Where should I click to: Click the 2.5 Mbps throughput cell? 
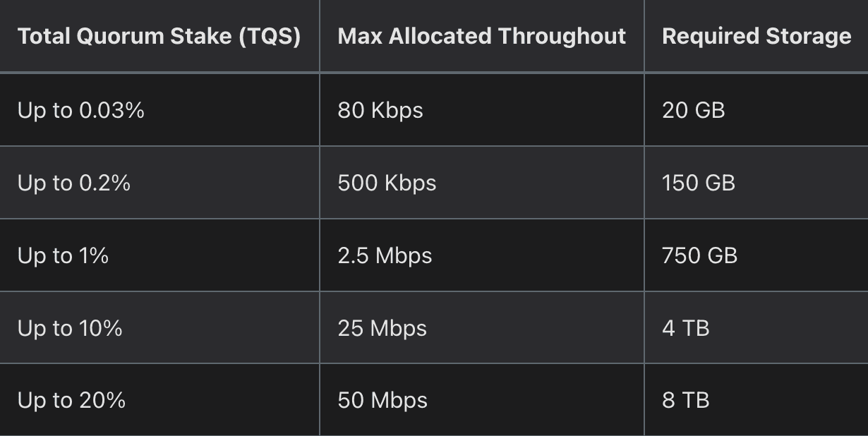[385, 255]
